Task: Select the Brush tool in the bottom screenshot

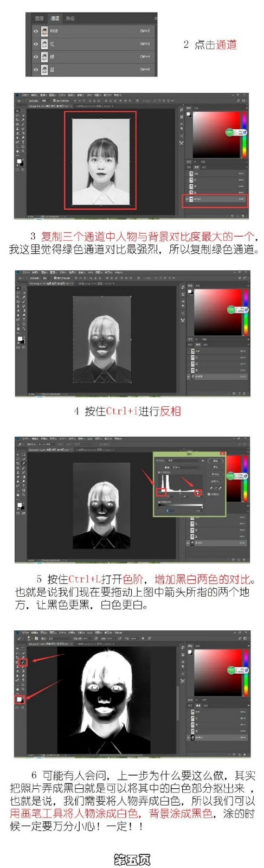Action: (x=23, y=662)
